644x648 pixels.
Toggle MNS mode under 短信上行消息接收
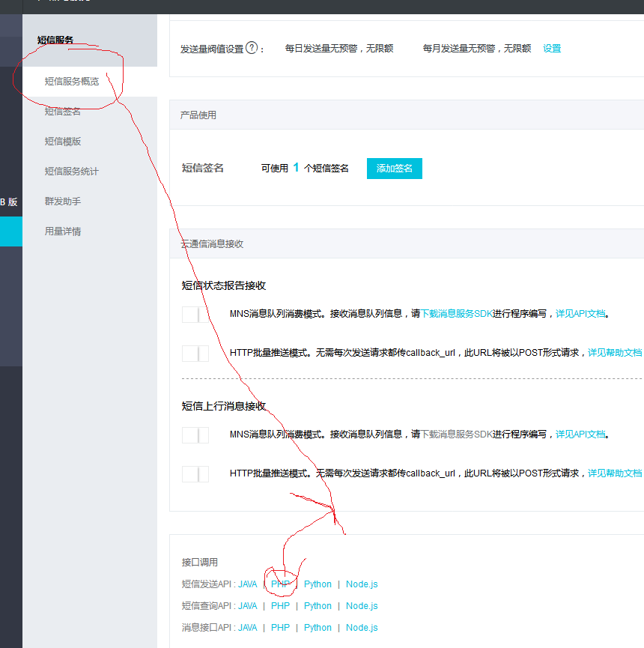coord(195,434)
